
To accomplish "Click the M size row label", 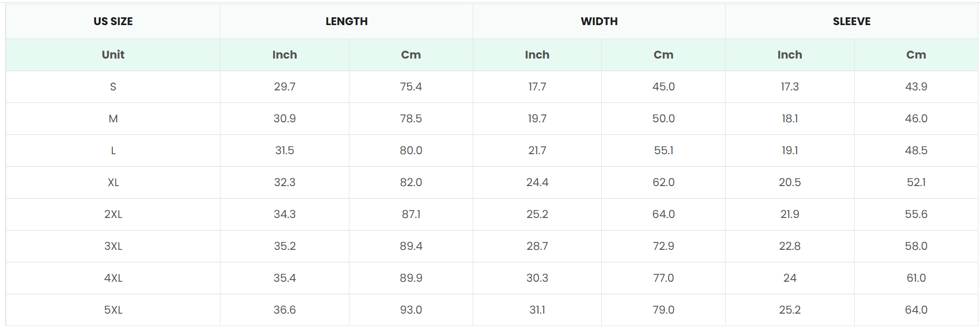I will click(113, 119).
